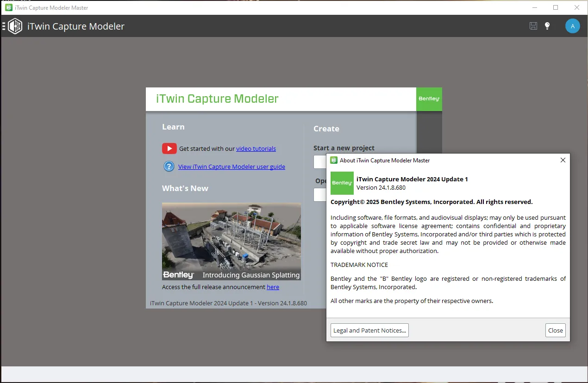Image resolution: width=588 pixels, height=383 pixels.
Task: Click the welcome panel footer version text
Action: click(x=228, y=303)
